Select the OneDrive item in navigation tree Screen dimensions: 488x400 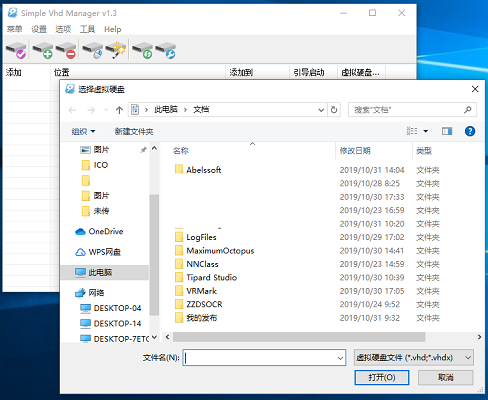[105, 231]
